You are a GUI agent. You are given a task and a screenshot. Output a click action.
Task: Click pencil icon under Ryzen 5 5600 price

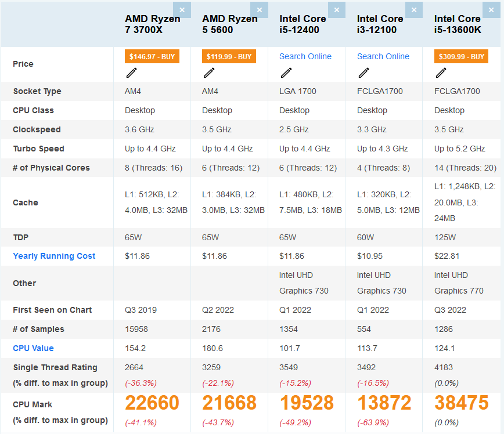(x=209, y=73)
